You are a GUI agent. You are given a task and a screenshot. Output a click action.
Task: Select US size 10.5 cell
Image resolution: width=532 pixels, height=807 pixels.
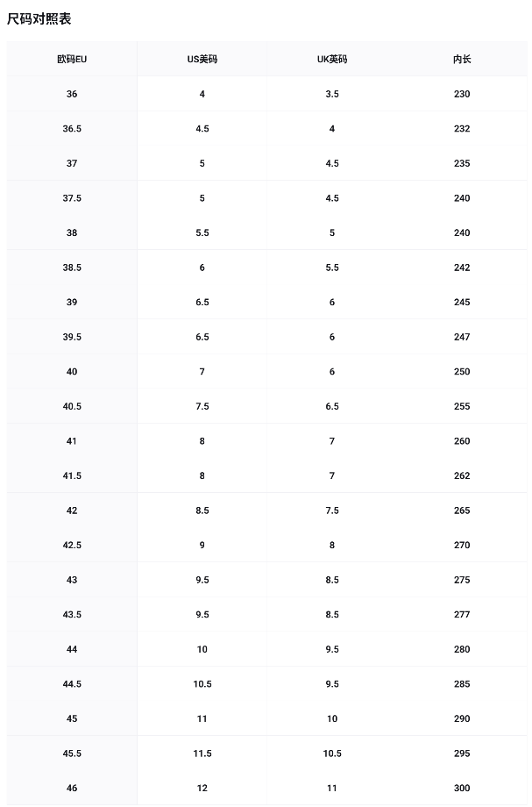point(202,684)
